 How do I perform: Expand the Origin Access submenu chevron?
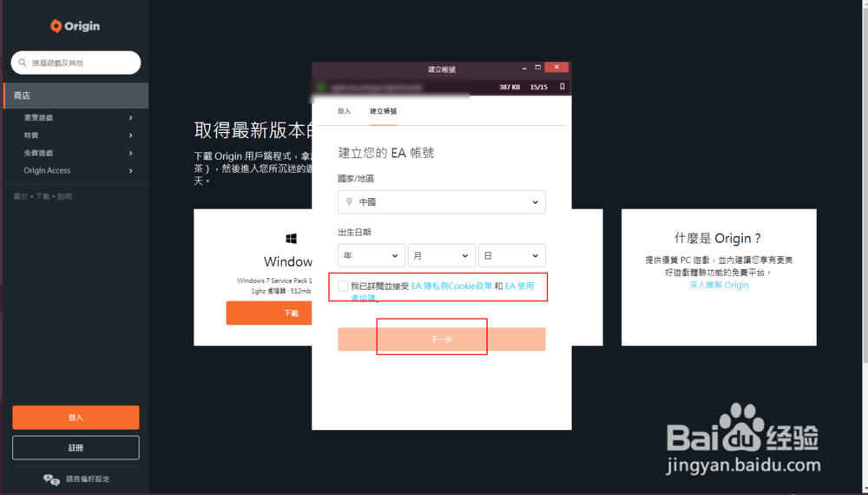click(x=131, y=170)
